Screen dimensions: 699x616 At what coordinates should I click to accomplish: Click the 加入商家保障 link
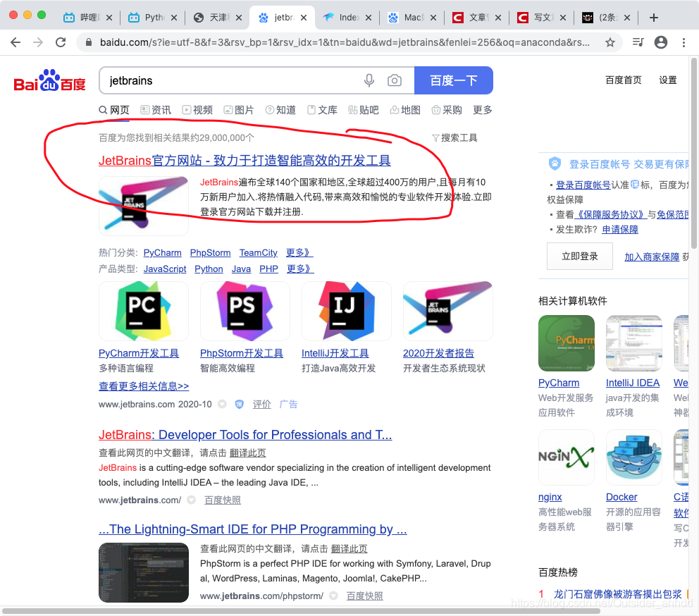pyautogui.click(x=652, y=257)
